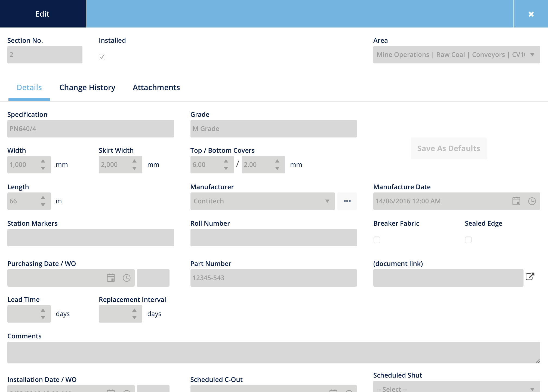
Task: Switch to the Attachments tab
Action: pyautogui.click(x=156, y=88)
